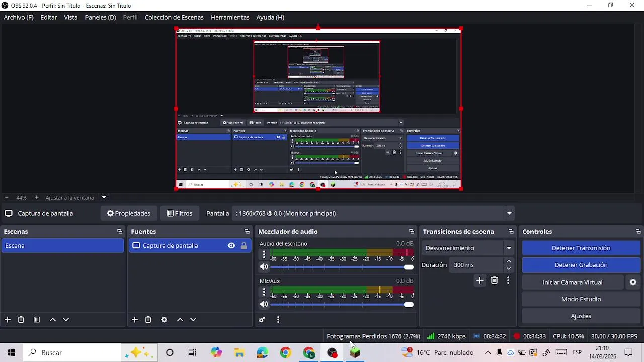Remove transition with trash icon
This screenshot has width=644, height=362.
click(494, 281)
